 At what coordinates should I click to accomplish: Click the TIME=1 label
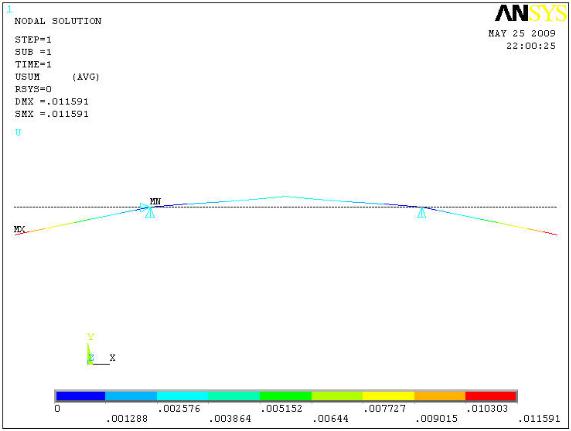33,64
